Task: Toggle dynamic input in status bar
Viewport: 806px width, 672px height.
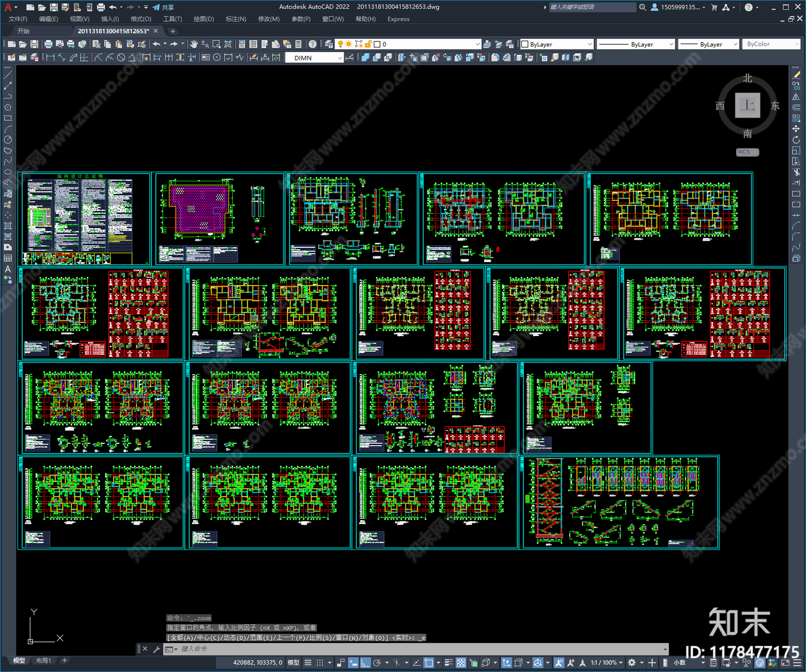Action: [353, 662]
